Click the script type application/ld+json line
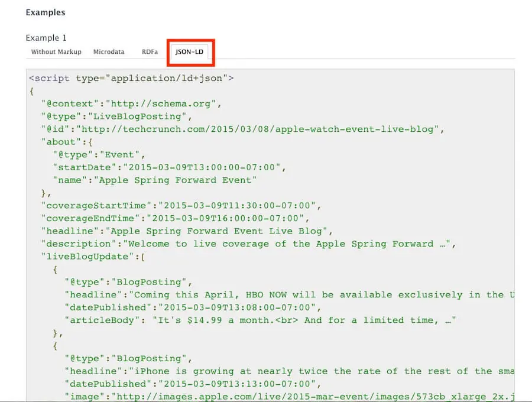532x402 pixels. [x=131, y=79]
